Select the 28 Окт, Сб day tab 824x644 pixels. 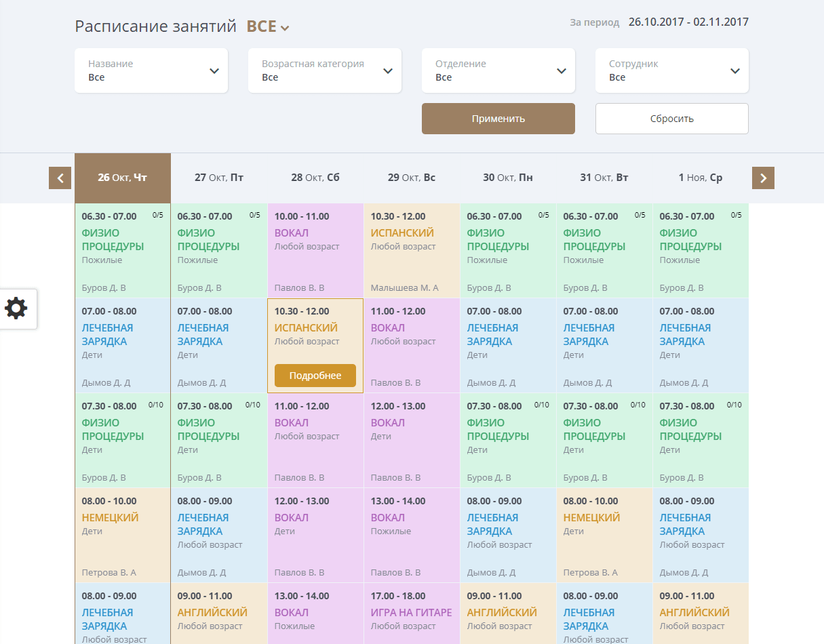(x=315, y=178)
